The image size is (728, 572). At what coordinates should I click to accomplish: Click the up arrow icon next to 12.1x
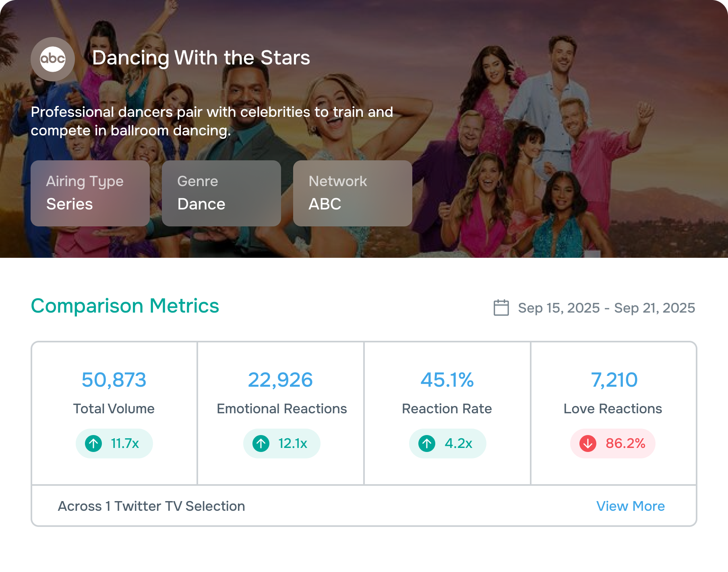click(x=261, y=444)
